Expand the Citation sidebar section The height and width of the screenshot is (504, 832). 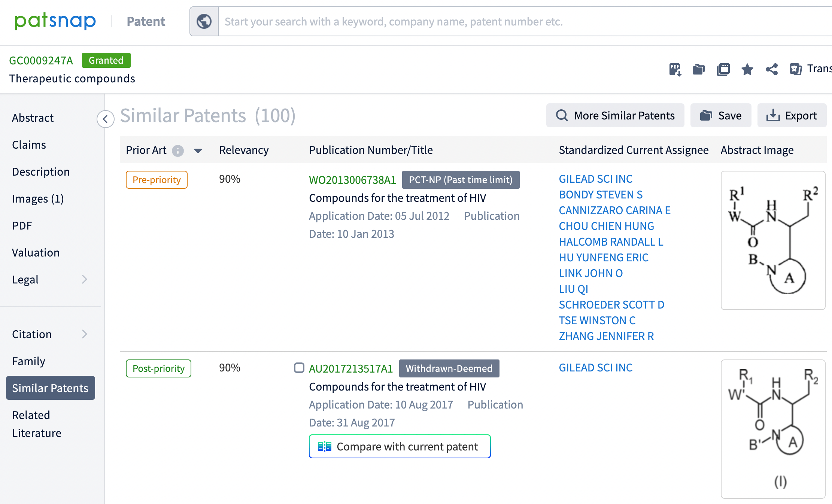coord(85,334)
